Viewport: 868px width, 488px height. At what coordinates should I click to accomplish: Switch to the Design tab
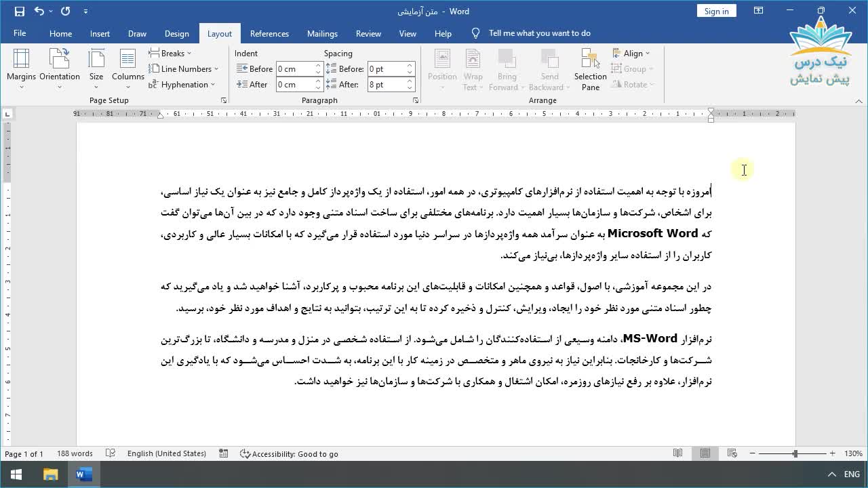click(176, 33)
